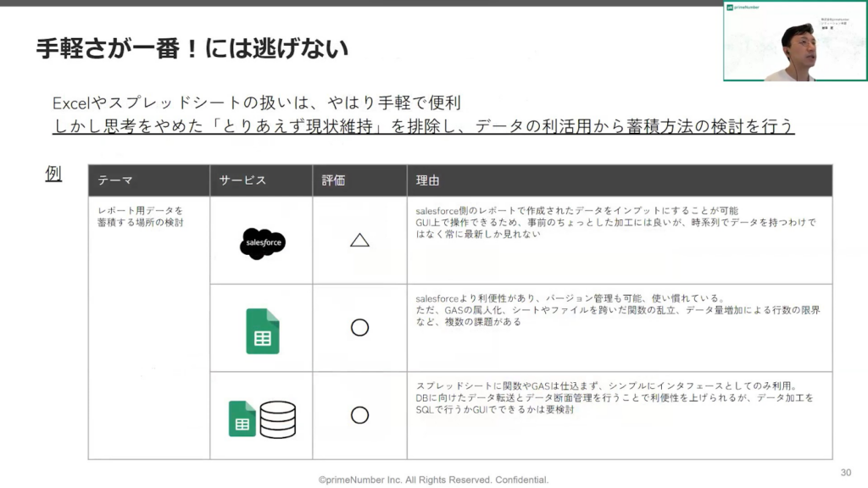Select the テーマ column header
Viewport: 868px width, 488px height.
click(115, 180)
